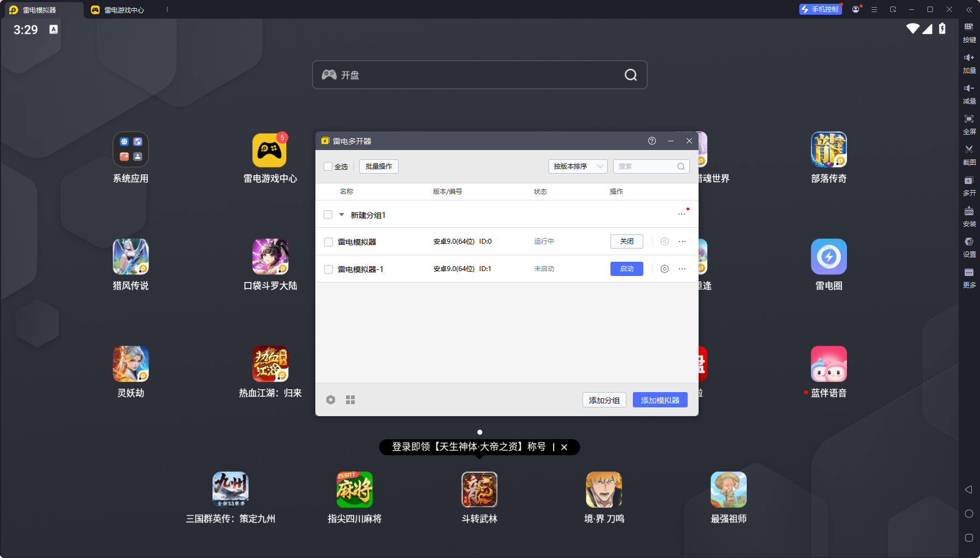The image size is (980, 558).
Task: Open more options for 新建分组1 group
Action: [x=682, y=214]
